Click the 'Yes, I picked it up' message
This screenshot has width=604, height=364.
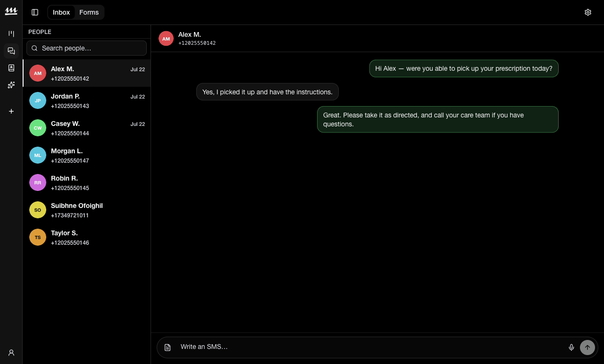(x=268, y=92)
